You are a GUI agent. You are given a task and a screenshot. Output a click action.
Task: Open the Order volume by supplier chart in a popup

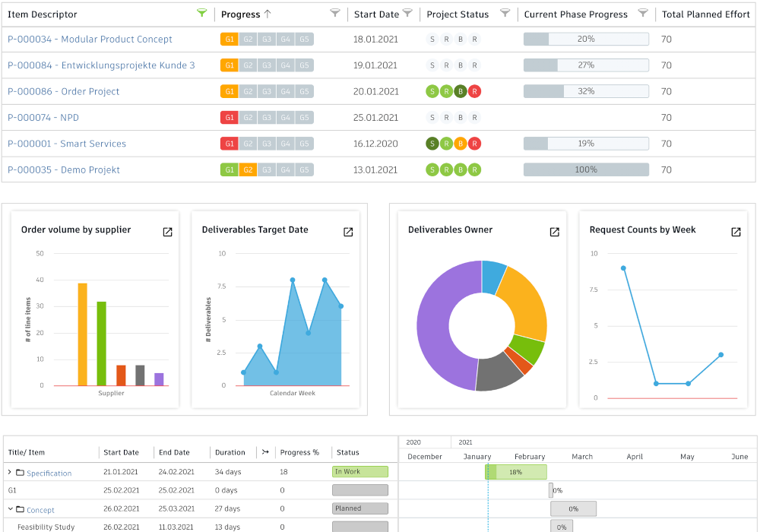[167, 232]
